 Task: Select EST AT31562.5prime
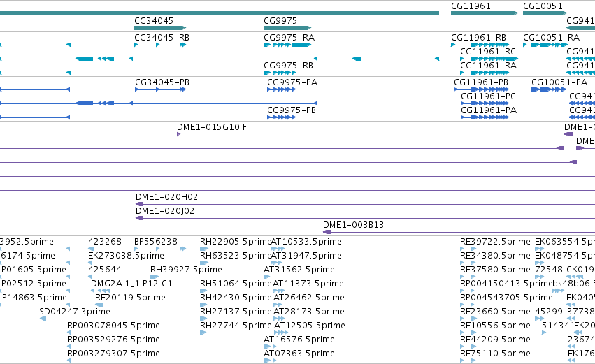[299, 270]
